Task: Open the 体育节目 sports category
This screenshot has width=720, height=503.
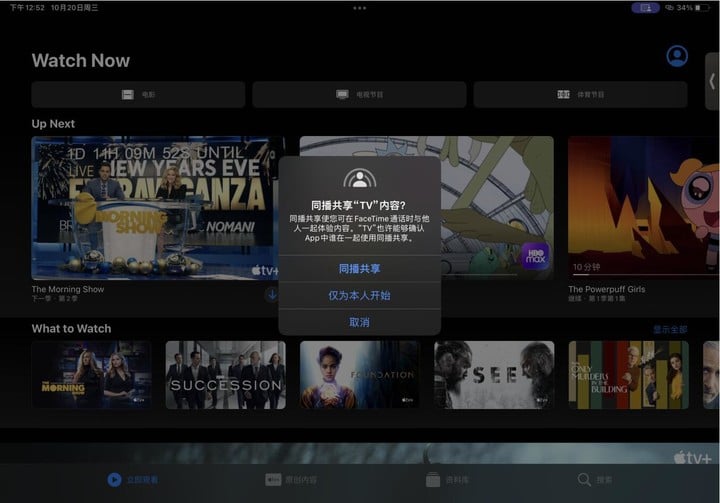Action: click(580, 95)
